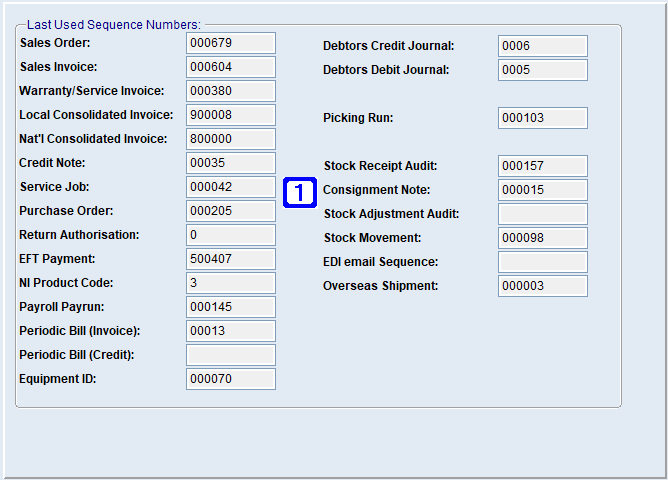Select the Stock Movement field showing 000098
Screen dimensions: 668x480
543,238
